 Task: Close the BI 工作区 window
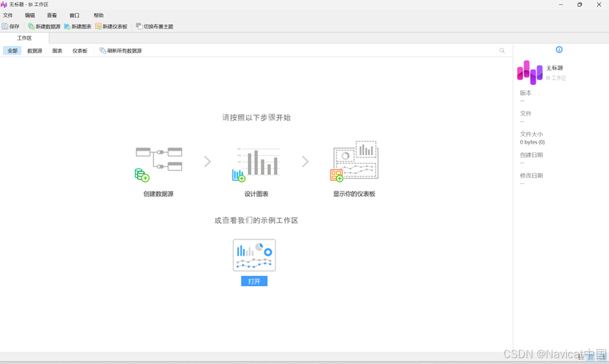(x=599, y=5)
